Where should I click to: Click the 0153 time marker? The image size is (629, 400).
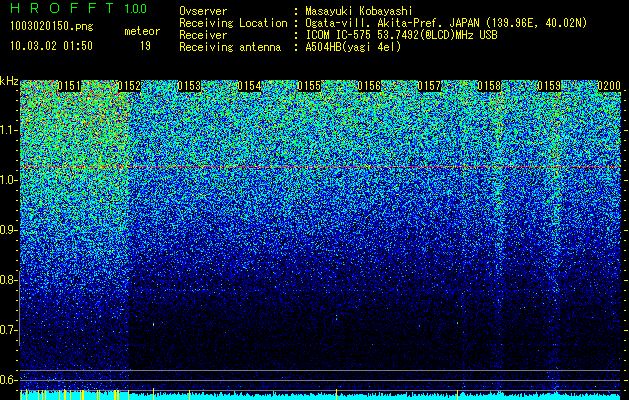[189, 86]
